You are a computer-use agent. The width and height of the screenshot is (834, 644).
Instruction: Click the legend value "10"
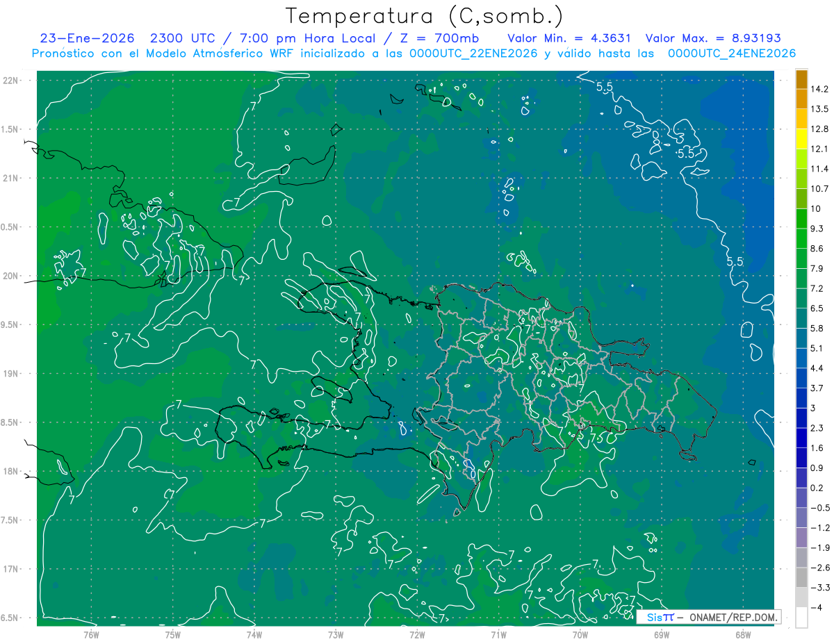point(815,208)
